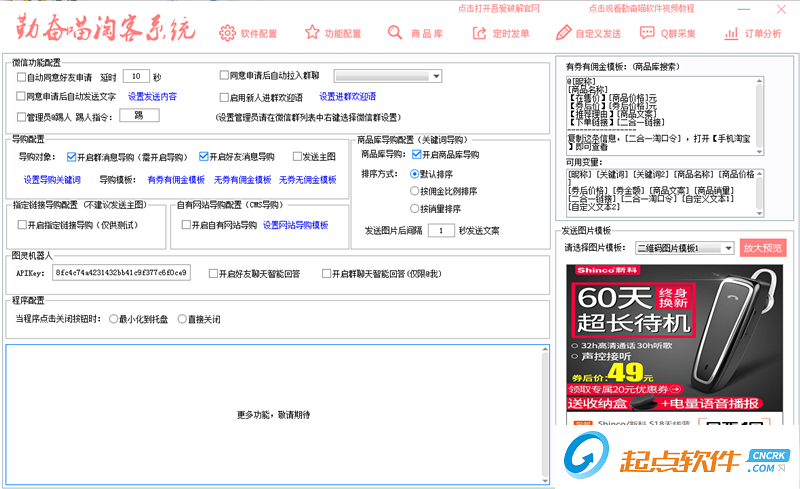The image size is (800, 489).
Task: Minimize the window with dash button
Action: pos(744,9)
